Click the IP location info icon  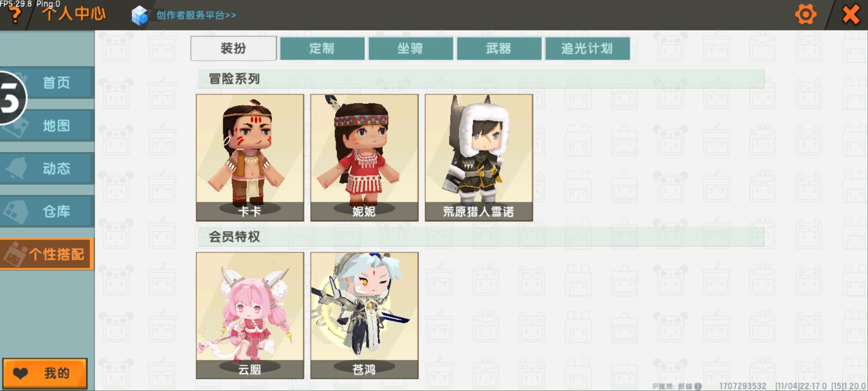[698, 386]
